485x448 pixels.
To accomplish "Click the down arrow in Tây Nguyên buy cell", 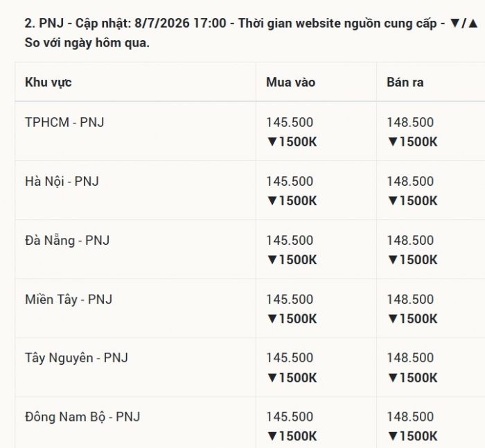I will (272, 378).
